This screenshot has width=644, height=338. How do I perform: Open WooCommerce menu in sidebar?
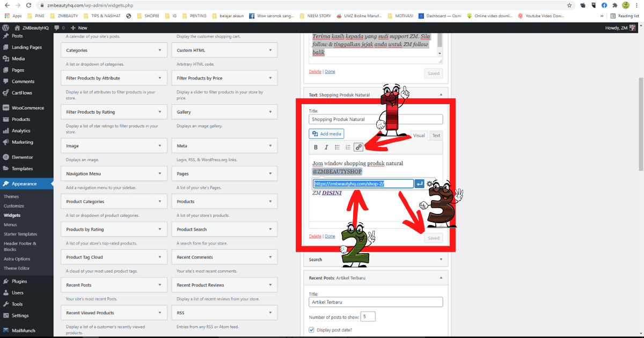click(x=27, y=108)
